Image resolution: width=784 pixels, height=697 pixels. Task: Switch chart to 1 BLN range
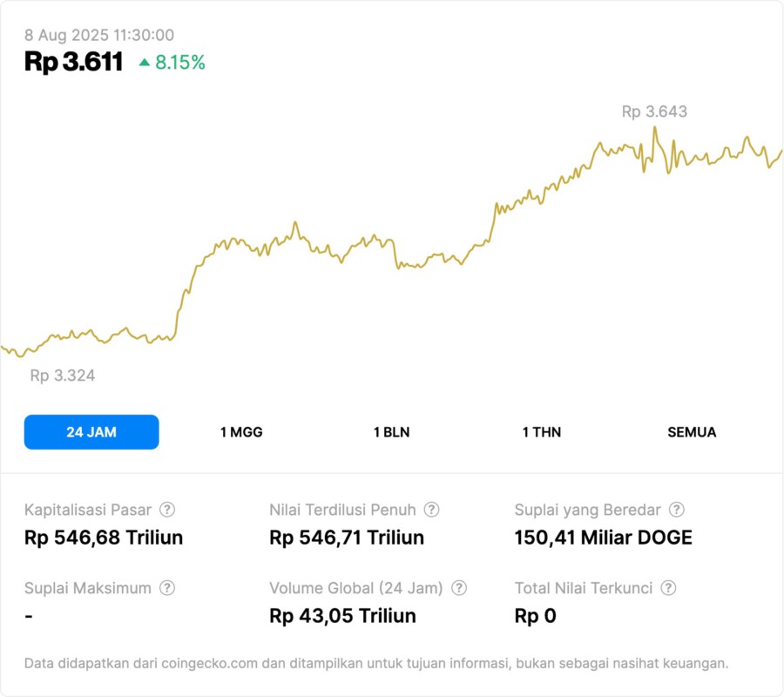click(391, 432)
